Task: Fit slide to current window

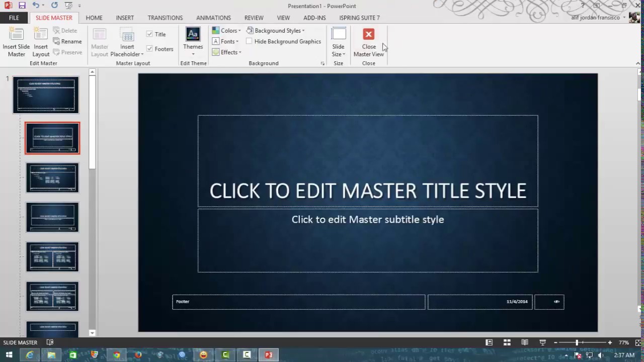Action: click(638, 342)
